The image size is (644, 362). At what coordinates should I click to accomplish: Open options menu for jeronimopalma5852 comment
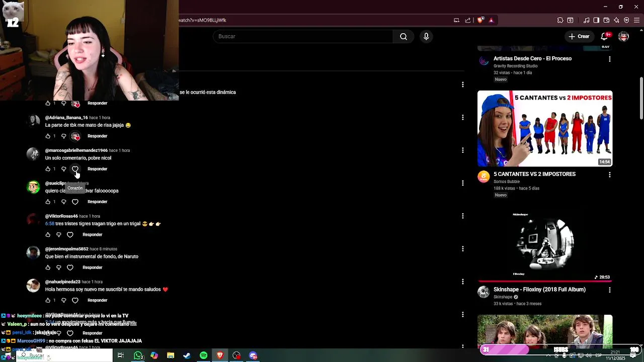(462, 248)
